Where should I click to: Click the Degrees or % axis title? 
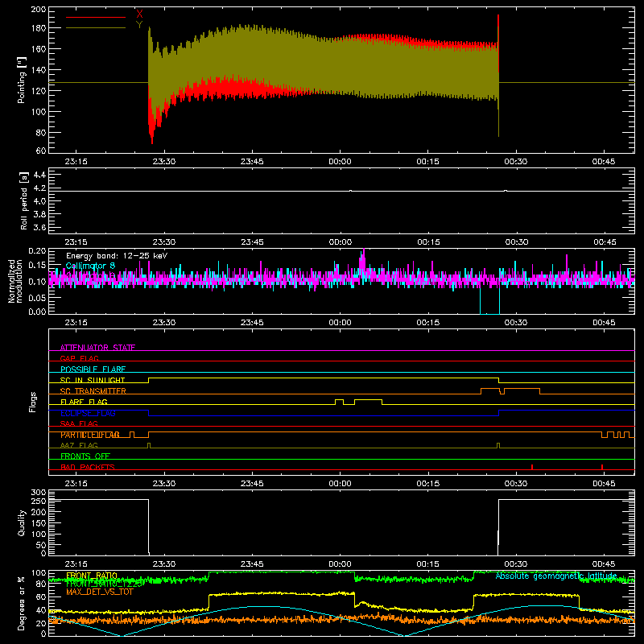22,604
